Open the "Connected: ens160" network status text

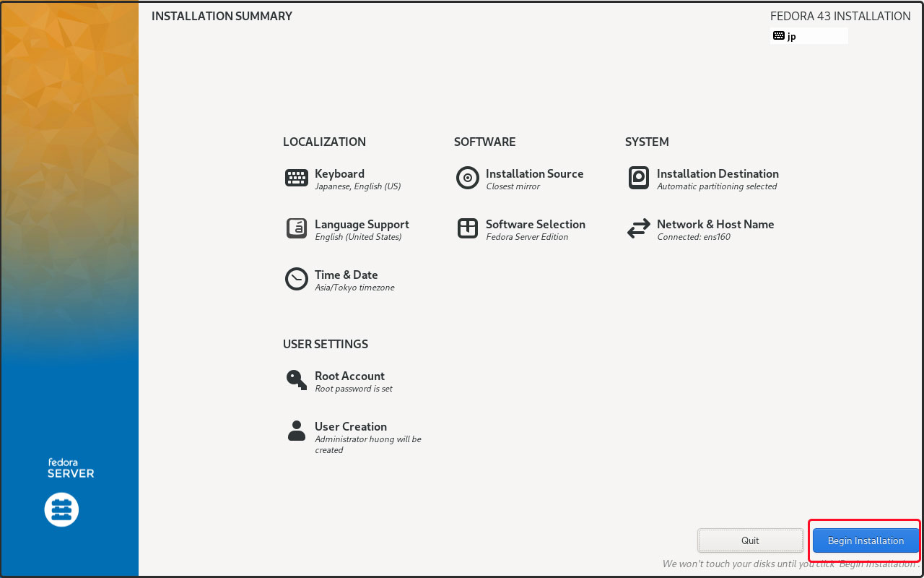(694, 237)
